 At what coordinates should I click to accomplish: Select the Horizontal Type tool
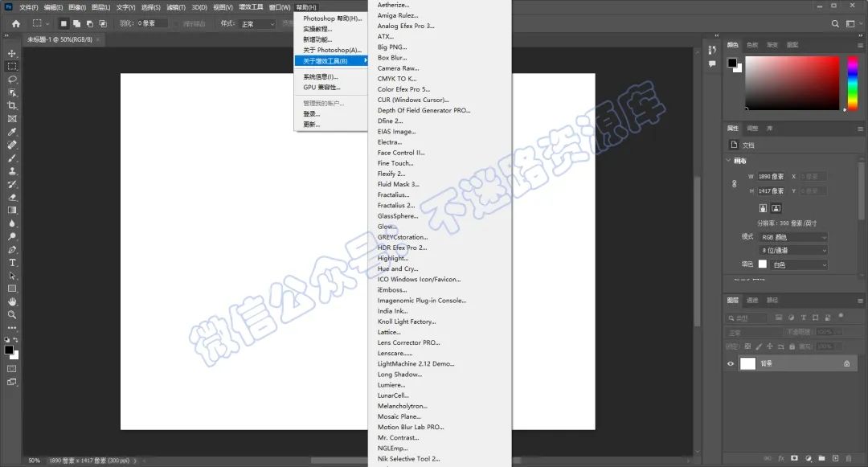tap(11, 263)
